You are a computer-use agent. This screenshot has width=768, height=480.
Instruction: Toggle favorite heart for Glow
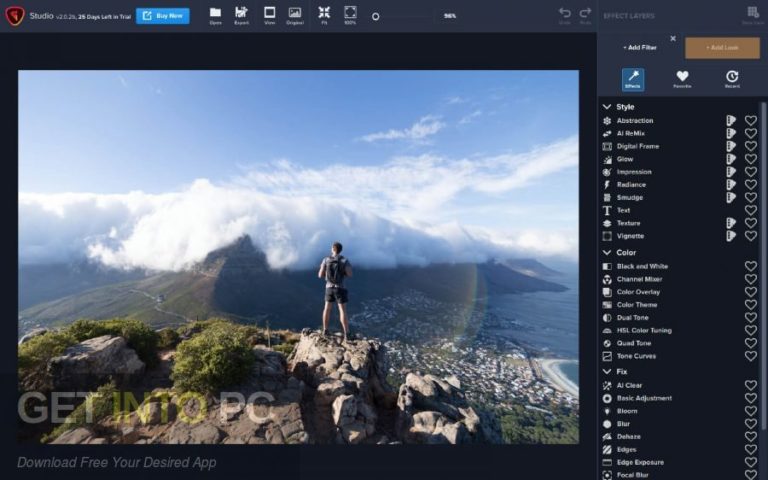pyautogui.click(x=750, y=159)
